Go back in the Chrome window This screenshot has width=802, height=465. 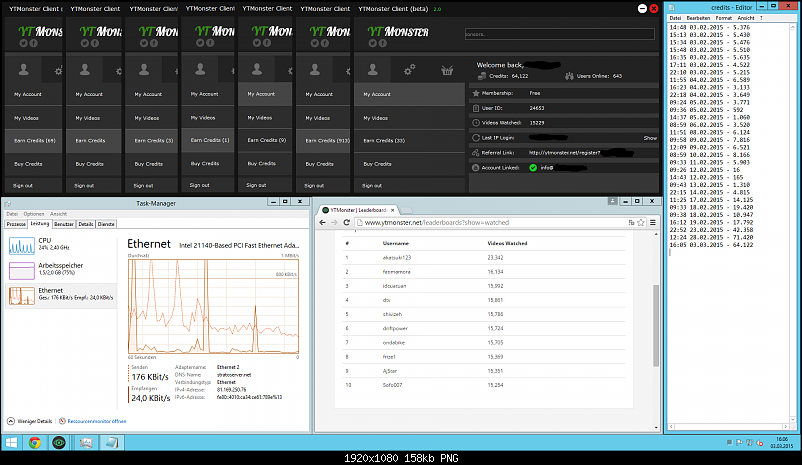coord(322,223)
